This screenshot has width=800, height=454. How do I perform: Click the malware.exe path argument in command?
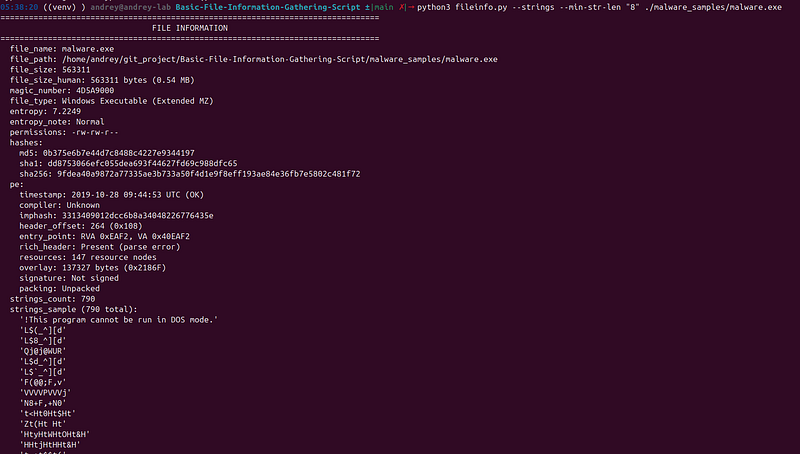pyautogui.click(x=713, y=7)
